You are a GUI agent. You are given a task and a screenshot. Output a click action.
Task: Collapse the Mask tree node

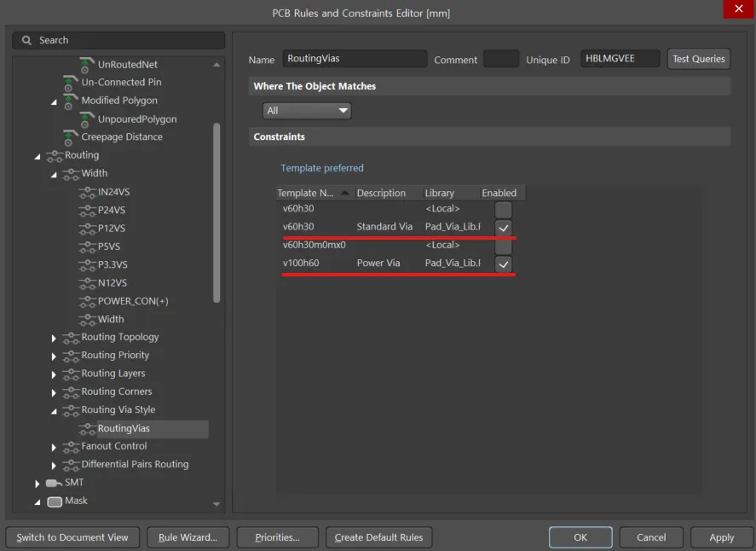coord(38,502)
